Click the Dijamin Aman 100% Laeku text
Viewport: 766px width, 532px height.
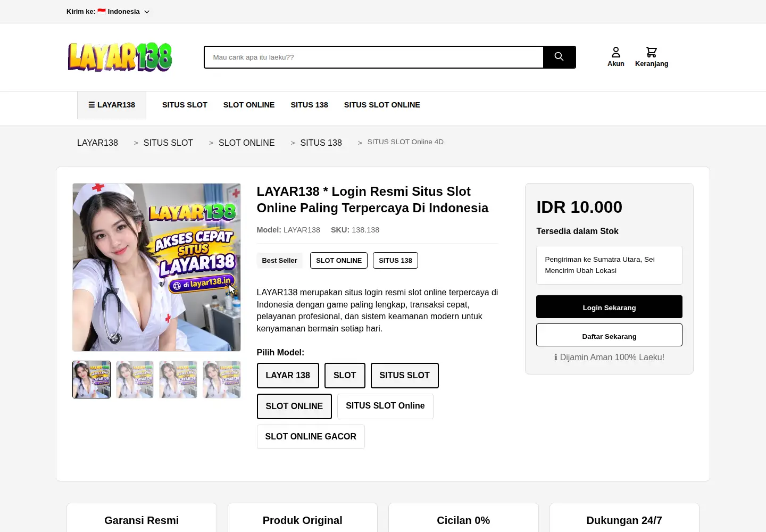[609, 358]
